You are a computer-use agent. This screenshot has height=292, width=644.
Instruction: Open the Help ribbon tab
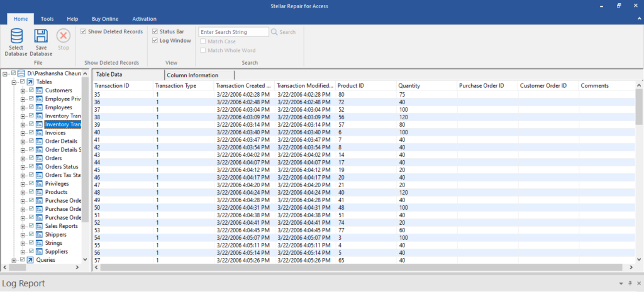73,19
